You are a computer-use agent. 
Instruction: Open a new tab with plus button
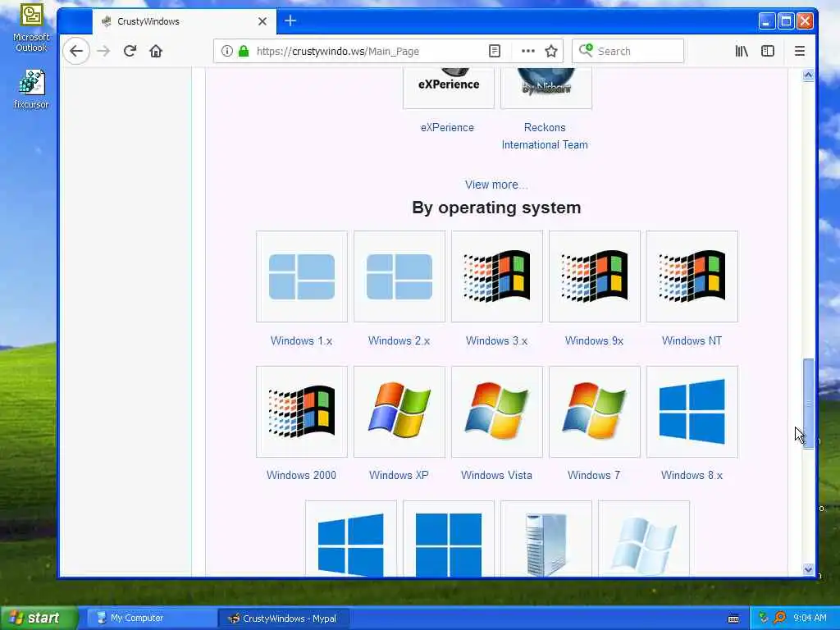[290, 21]
